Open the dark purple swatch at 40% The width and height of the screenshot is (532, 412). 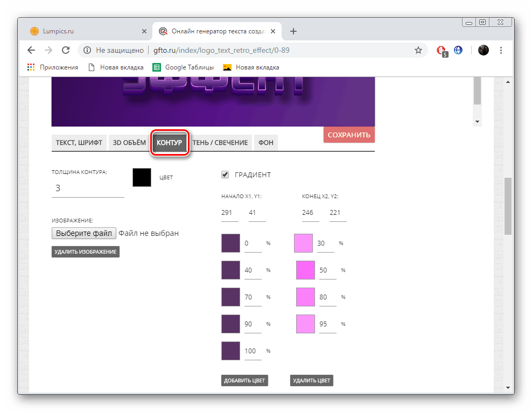click(230, 270)
